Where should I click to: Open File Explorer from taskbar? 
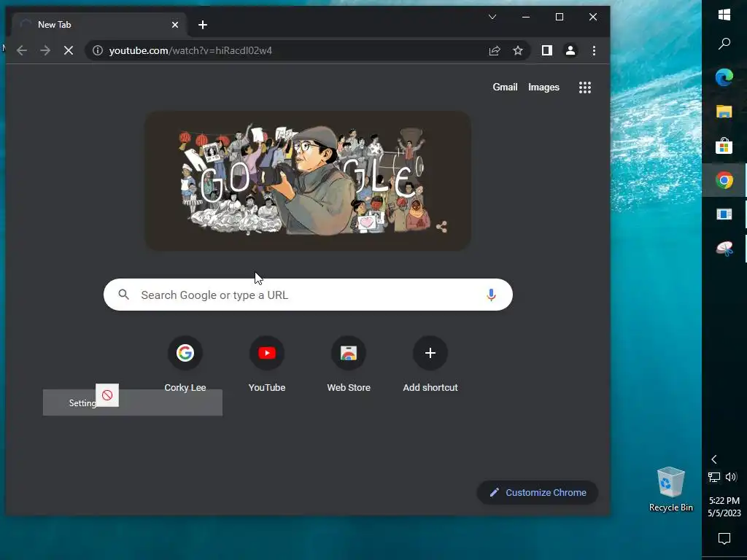coord(724,112)
